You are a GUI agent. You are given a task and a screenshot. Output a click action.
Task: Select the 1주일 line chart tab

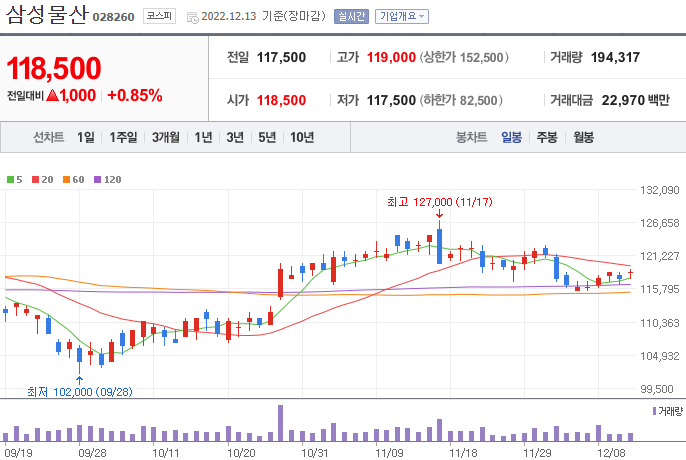(x=123, y=137)
